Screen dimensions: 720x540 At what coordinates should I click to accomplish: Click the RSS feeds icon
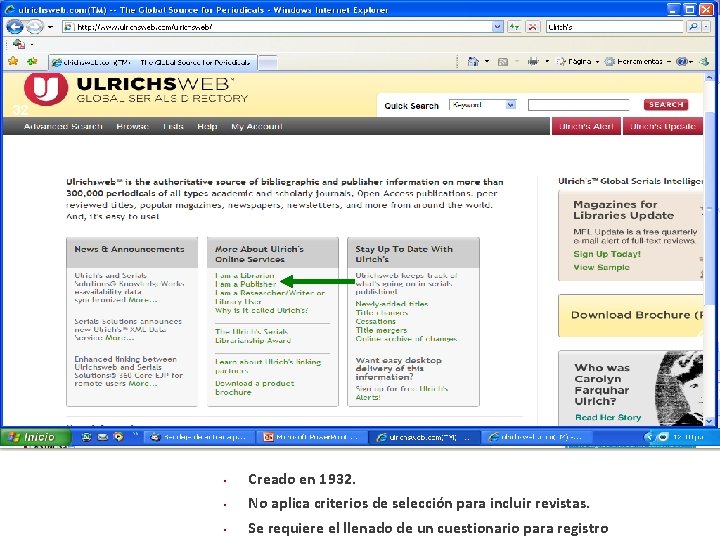[503, 62]
